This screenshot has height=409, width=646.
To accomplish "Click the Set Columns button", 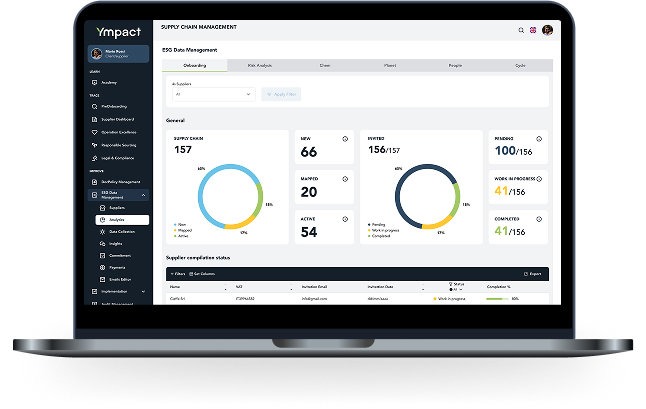I will [x=202, y=273].
